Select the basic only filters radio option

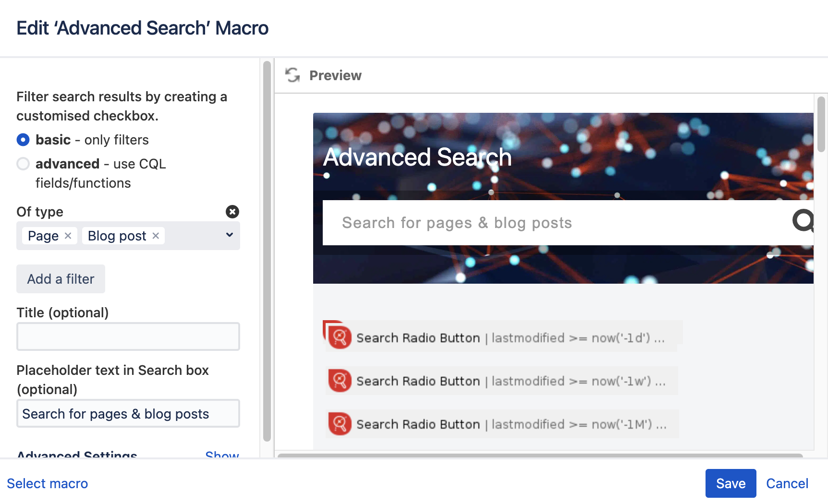pos(23,140)
